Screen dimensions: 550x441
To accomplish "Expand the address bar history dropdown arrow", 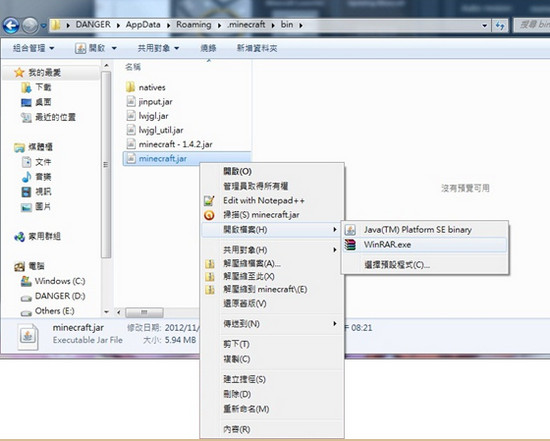I will pos(484,26).
